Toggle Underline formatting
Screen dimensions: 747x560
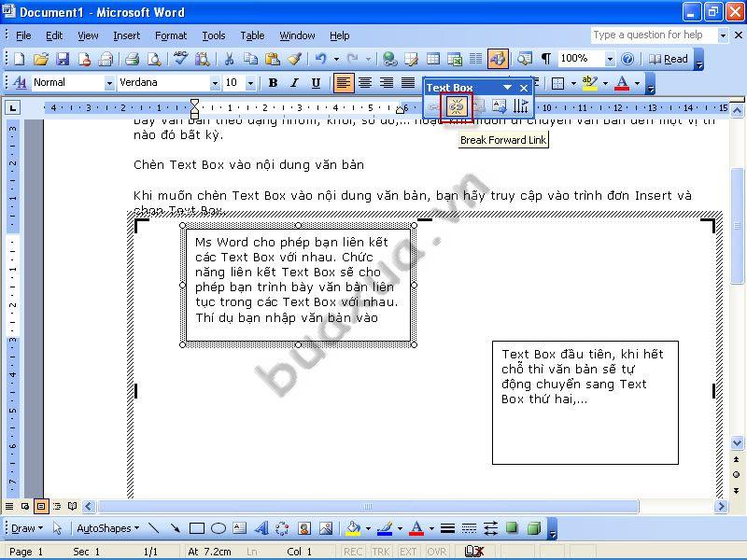pyautogui.click(x=316, y=83)
